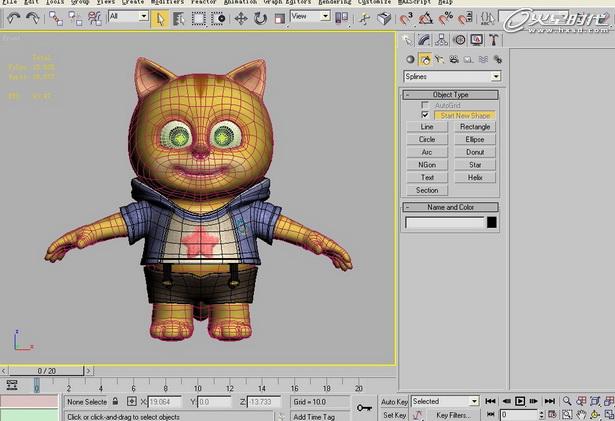This screenshot has height=421, width=615.
Task: Activate the Rotate tool icon
Action: (260, 18)
